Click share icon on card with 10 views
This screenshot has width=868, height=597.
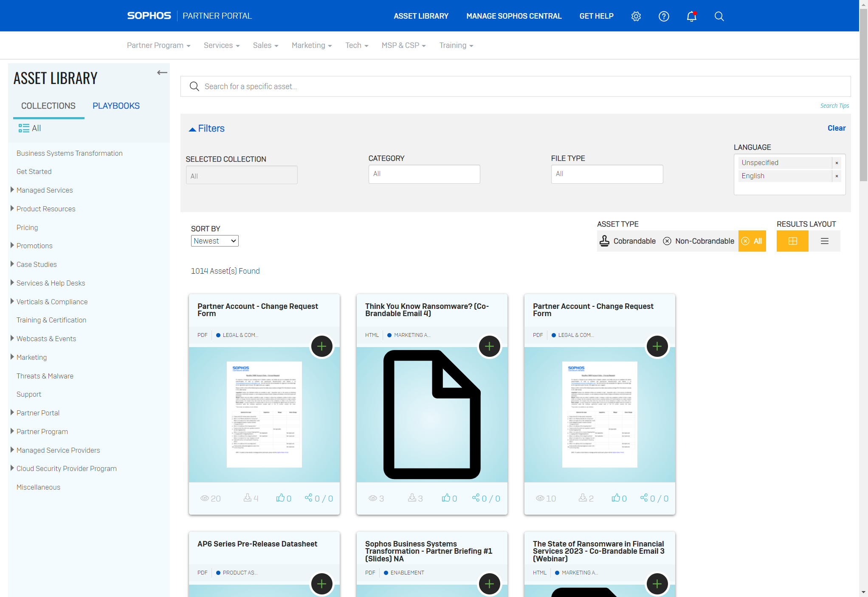click(644, 498)
